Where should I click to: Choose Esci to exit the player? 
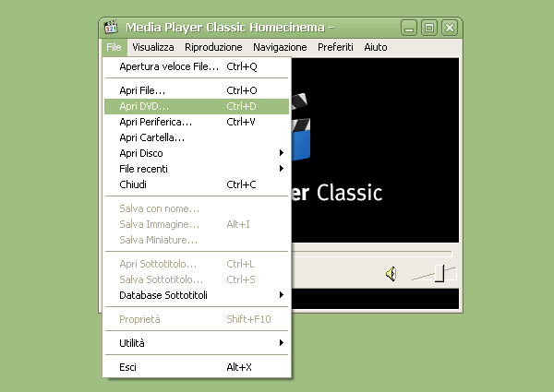pyautogui.click(x=128, y=367)
